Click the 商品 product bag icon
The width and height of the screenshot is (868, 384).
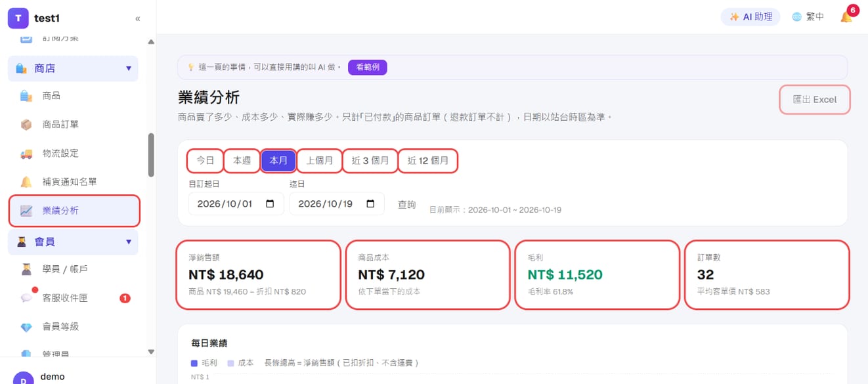(x=26, y=96)
